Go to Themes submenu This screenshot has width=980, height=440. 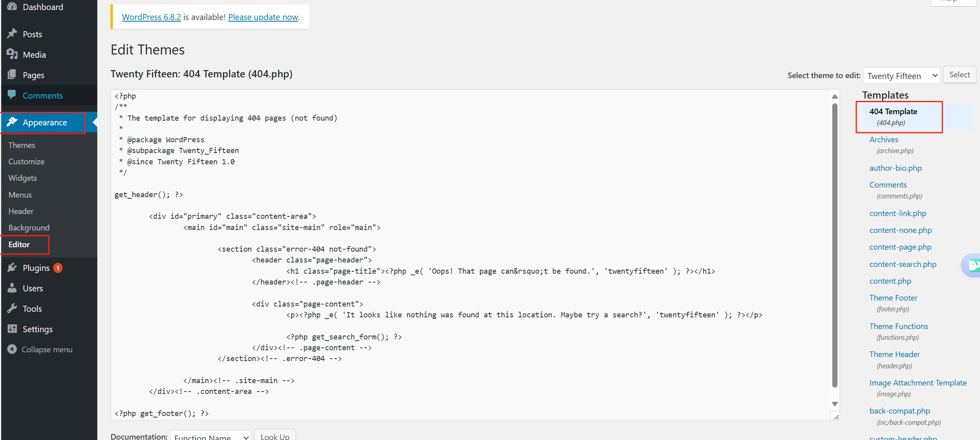(22, 145)
